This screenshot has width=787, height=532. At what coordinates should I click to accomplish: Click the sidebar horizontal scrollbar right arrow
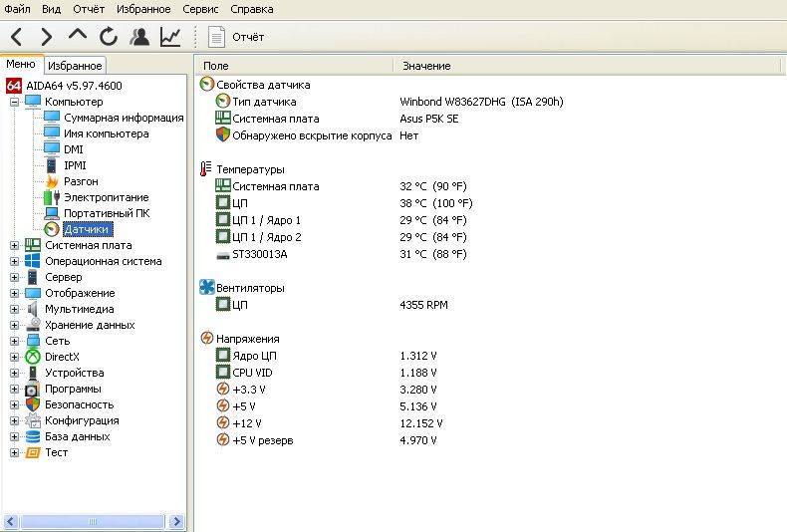coord(176,521)
